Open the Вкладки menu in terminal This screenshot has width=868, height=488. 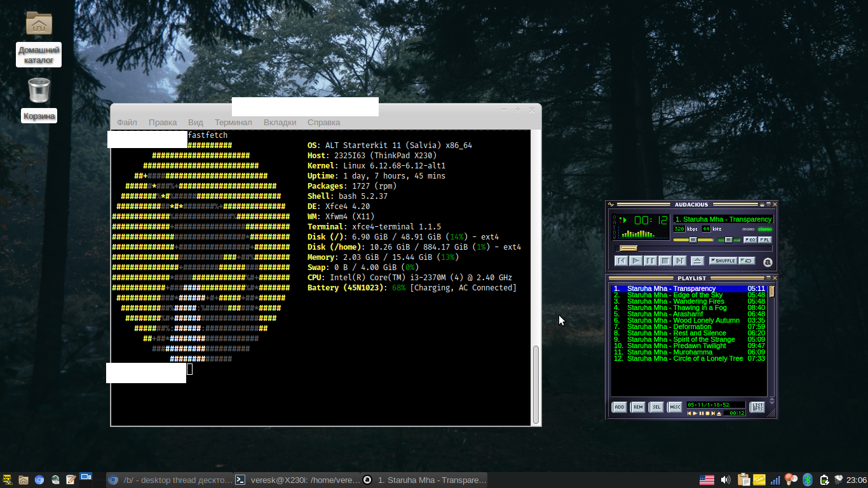point(280,122)
